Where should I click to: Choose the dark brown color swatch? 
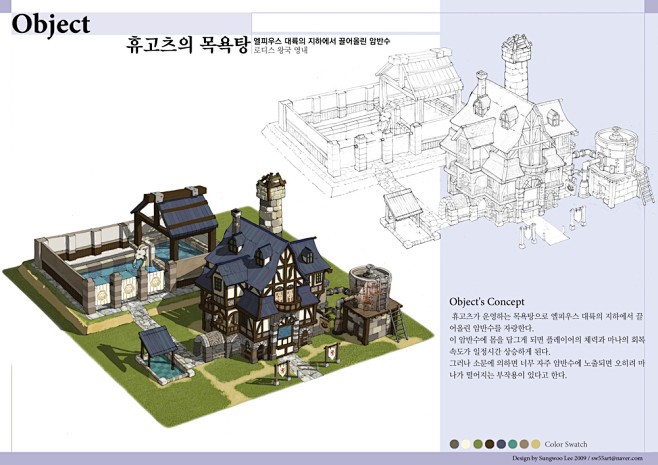point(489,443)
